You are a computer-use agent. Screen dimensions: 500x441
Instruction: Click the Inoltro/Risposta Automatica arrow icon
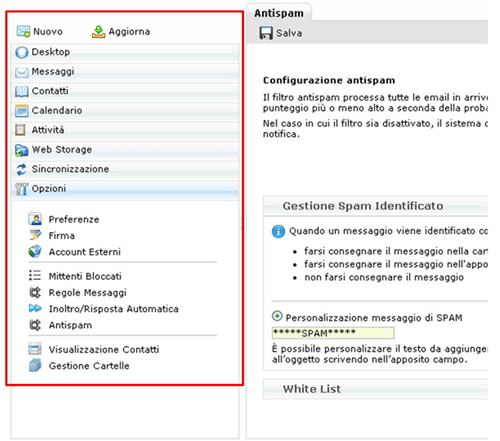[x=35, y=308]
